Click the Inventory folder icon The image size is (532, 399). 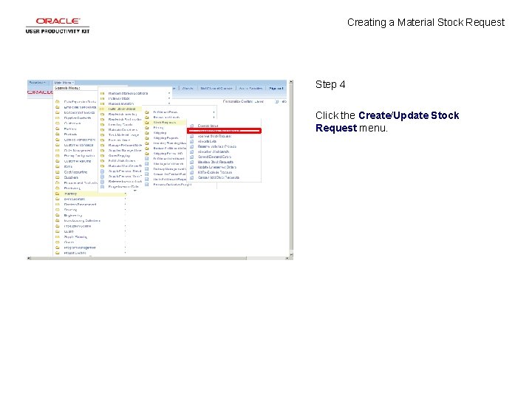tap(58, 194)
